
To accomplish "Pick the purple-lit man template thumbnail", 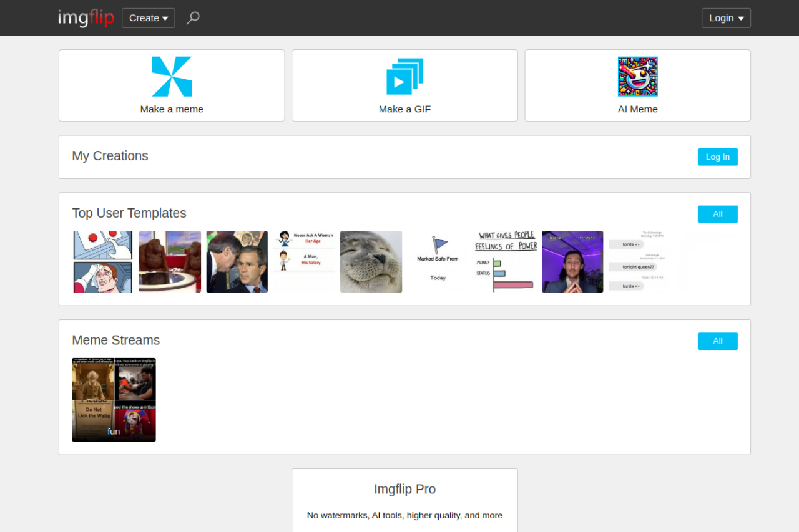I will tap(572, 262).
